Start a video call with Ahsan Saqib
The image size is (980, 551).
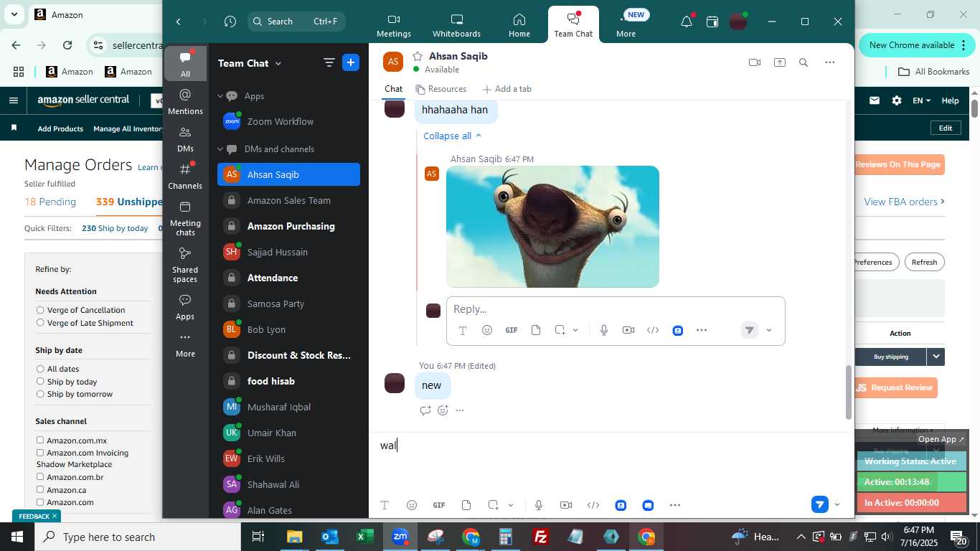point(755,62)
